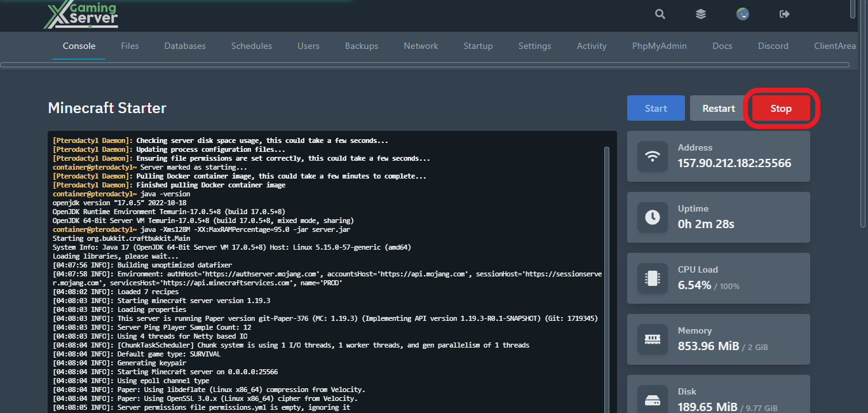Click the search magnifier icon
Screen dimensions: 868x413
pyautogui.click(x=660, y=14)
